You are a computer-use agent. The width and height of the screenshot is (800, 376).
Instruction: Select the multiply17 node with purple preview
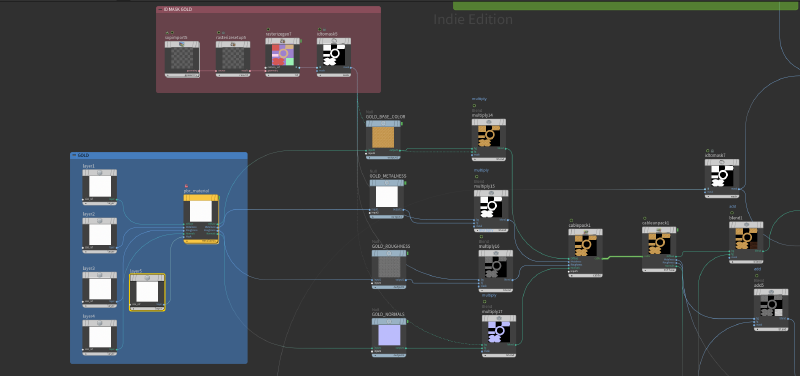[498, 334]
